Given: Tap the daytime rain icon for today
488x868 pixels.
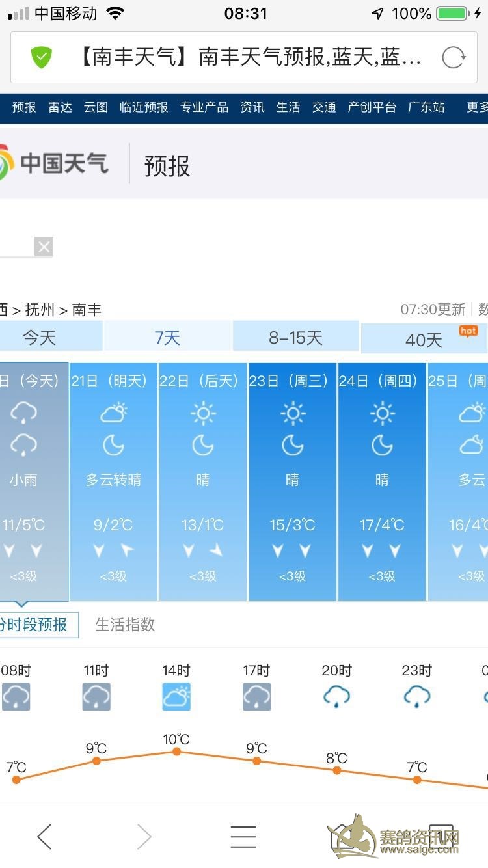Looking at the screenshot, I should pos(23,412).
